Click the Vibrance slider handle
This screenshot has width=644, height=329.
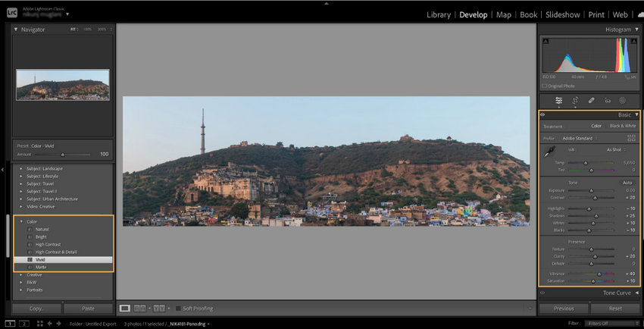(x=599, y=274)
